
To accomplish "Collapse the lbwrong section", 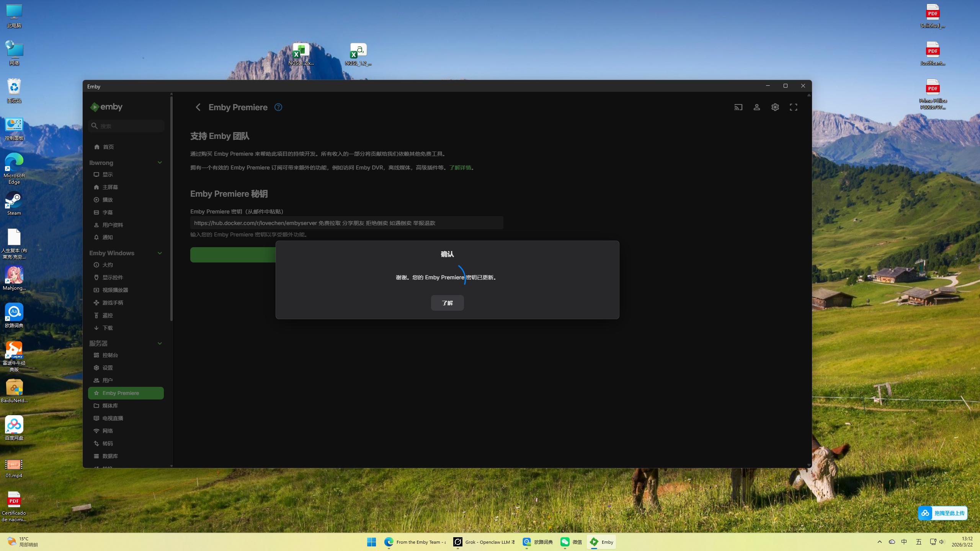I will (x=160, y=163).
